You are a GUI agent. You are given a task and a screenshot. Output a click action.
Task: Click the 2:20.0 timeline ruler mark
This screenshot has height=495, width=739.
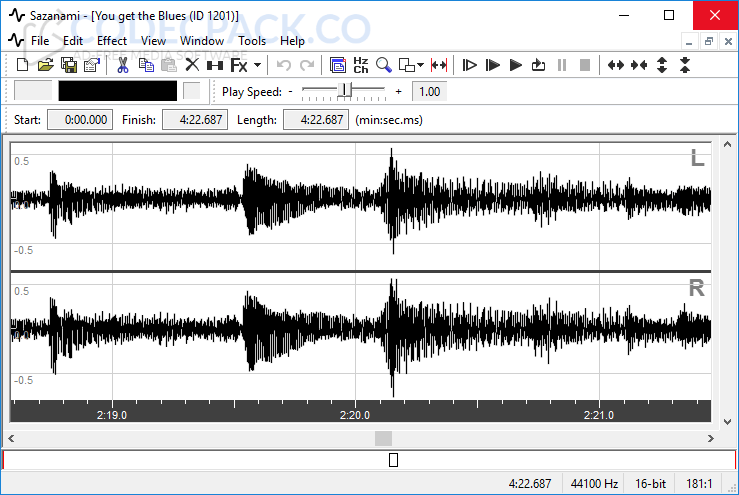(355, 415)
